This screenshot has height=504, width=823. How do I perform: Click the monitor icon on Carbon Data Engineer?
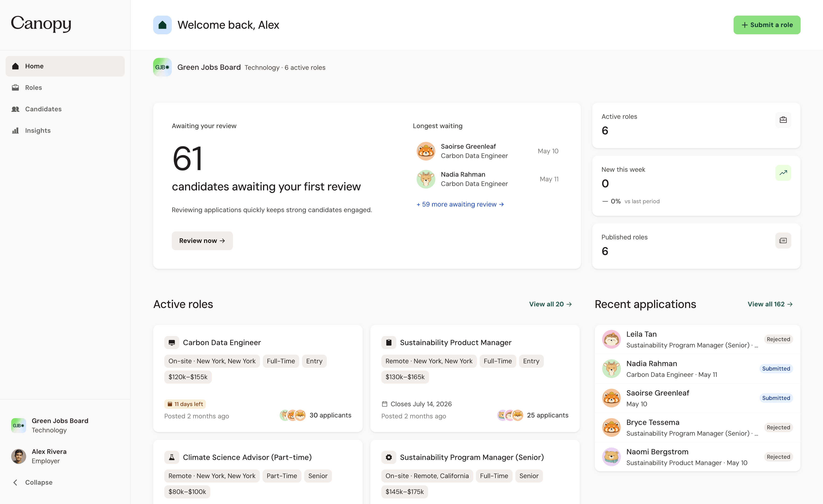coord(172,342)
